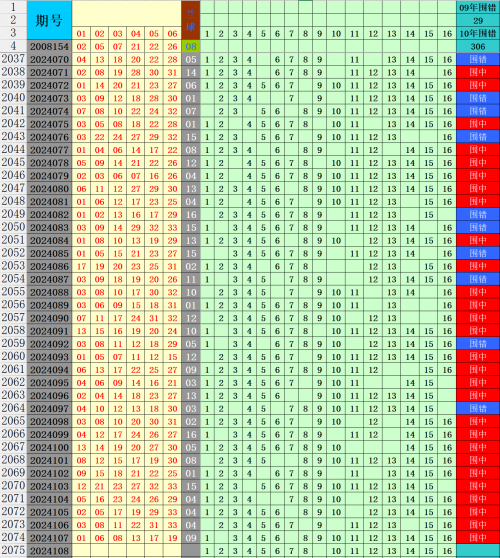Select row header 2037

tap(14, 59)
